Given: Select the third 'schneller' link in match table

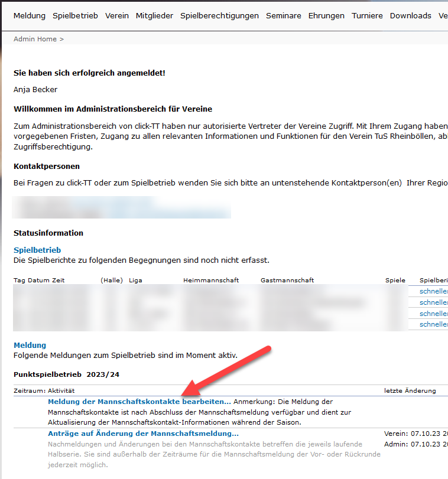Looking at the screenshot, I should [x=433, y=314].
